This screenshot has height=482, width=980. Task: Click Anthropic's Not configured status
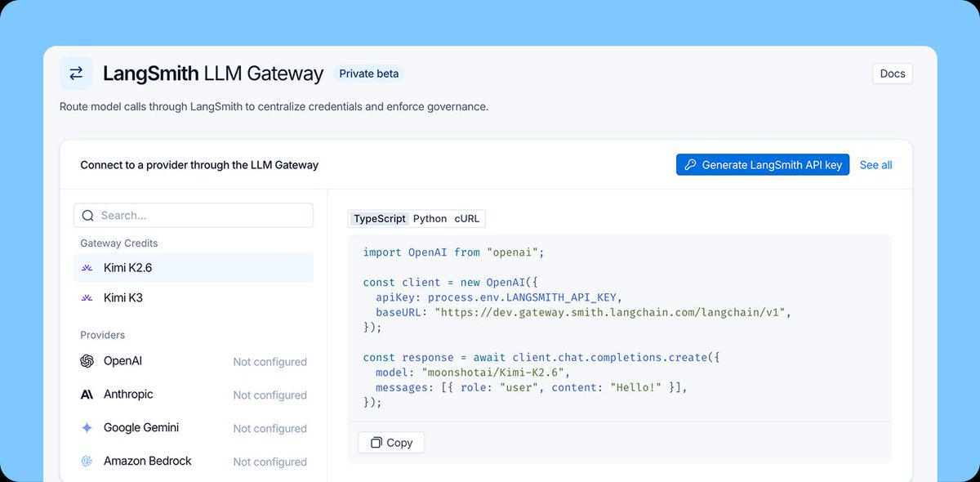tap(269, 395)
